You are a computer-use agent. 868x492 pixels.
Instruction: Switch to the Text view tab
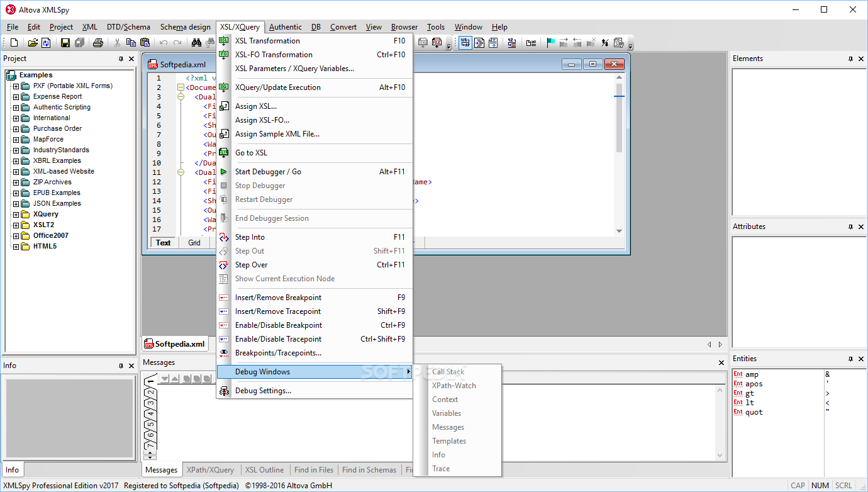(x=164, y=243)
